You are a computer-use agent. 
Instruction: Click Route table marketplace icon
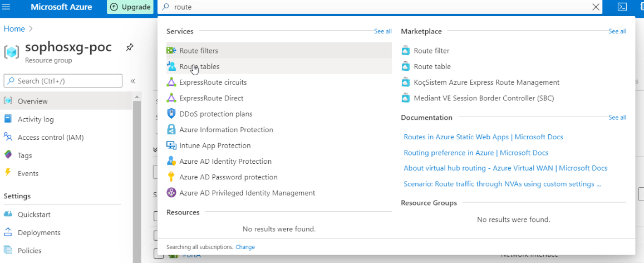pyautogui.click(x=406, y=66)
